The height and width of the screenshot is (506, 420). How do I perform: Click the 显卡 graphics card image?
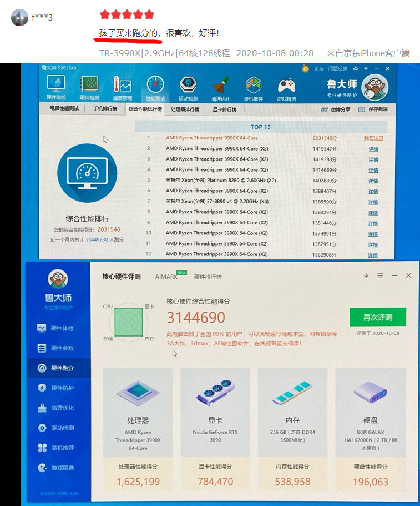[x=215, y=392]
